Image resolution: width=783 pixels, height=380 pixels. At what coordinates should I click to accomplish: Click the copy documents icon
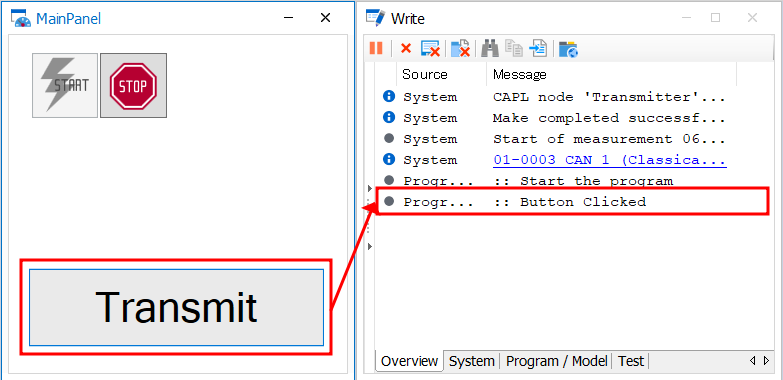click(x=514, y=48)
